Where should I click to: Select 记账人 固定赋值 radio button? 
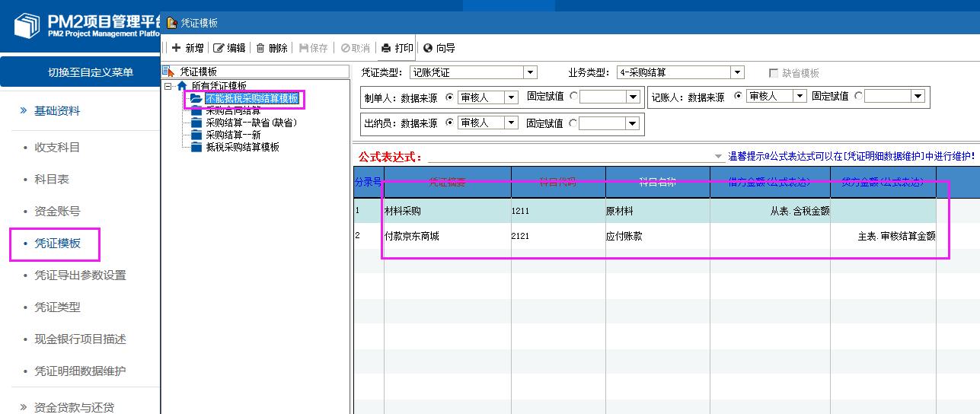pos(858,97)
